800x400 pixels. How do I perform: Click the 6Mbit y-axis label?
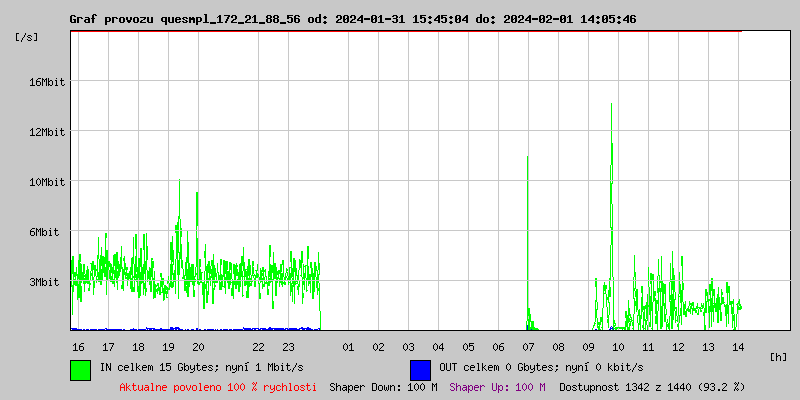tap(49, 232)
